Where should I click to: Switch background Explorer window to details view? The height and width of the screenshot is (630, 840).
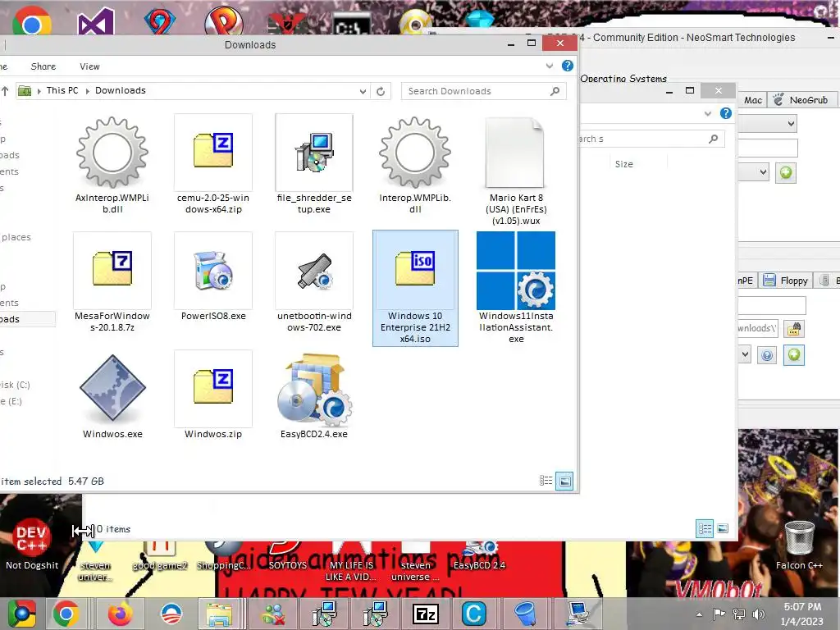(x=705, y=529)
